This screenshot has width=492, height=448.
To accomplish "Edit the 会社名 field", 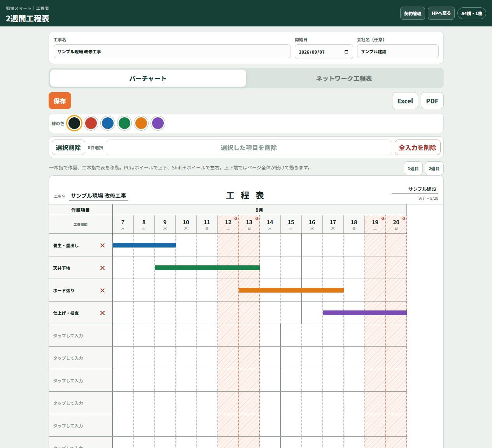I will [398, 51].
